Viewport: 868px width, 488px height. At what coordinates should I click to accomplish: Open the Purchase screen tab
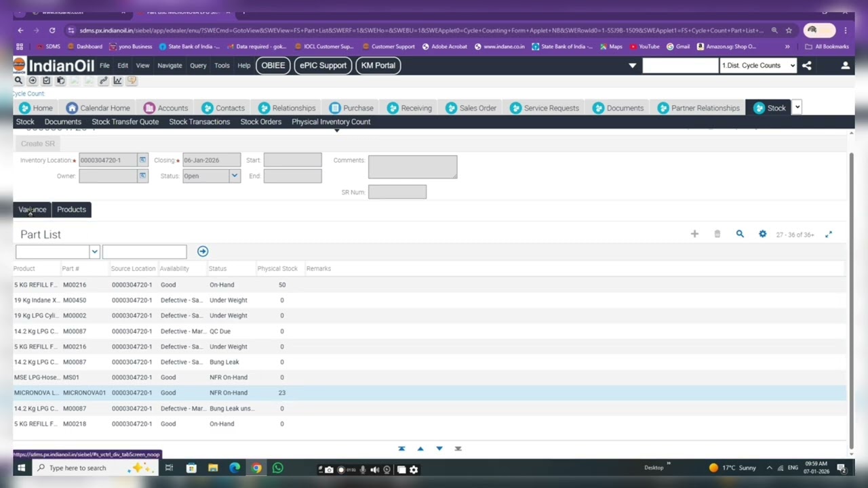(x=351, y=108)
